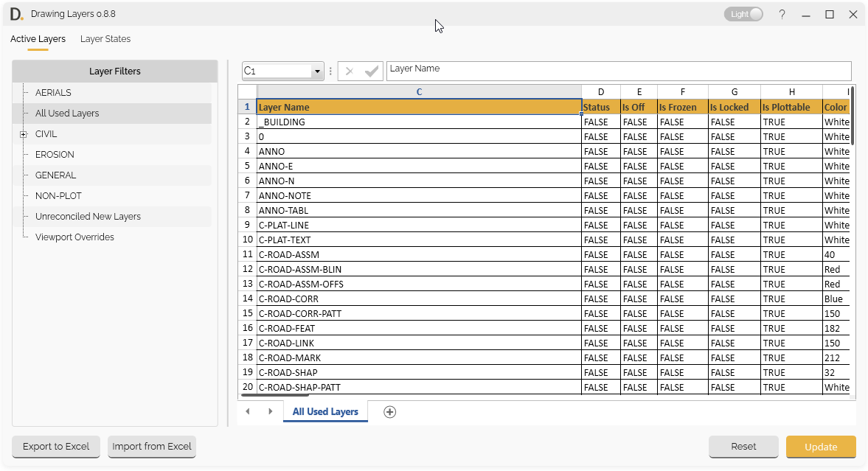
Task: Click the formula bar text field
Action: (618, 71)
